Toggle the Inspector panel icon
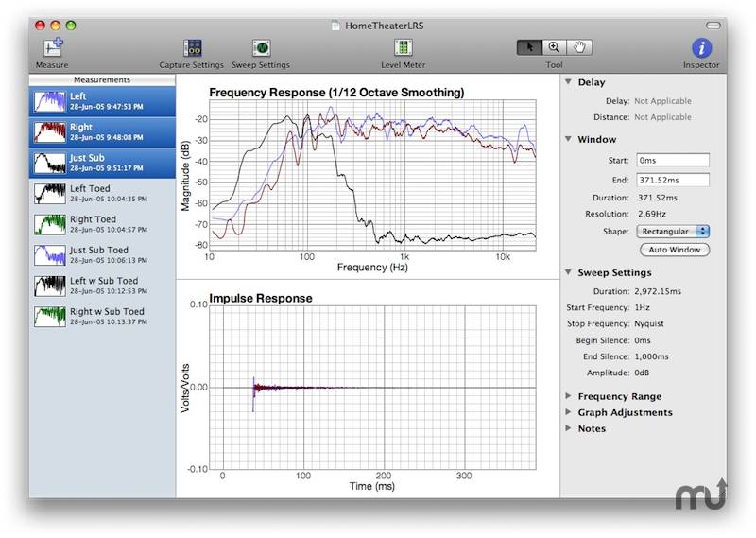The image size is (756, 538). [701, 48]
